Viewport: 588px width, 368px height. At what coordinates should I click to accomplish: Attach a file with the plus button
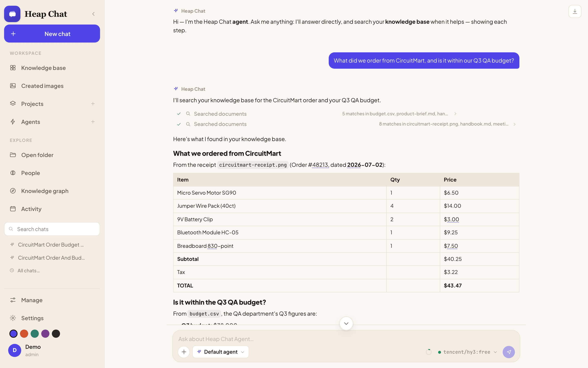(x=184, y=352)
